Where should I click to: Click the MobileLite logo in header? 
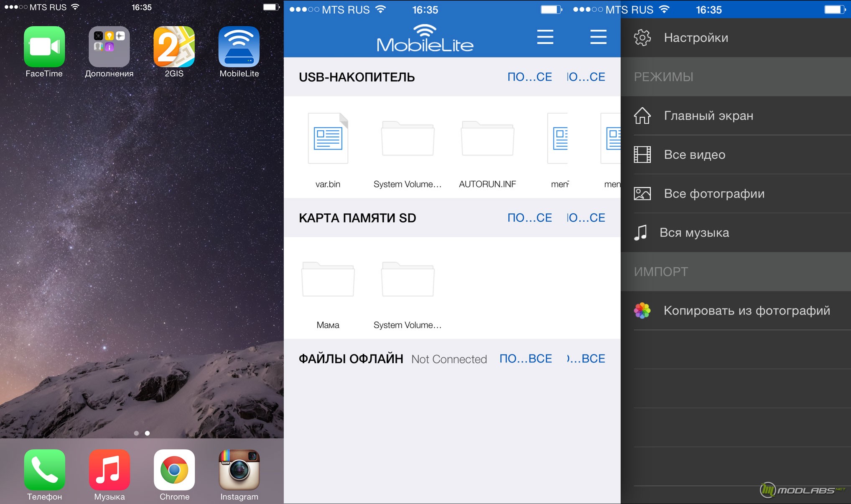[x=425, y=38]
